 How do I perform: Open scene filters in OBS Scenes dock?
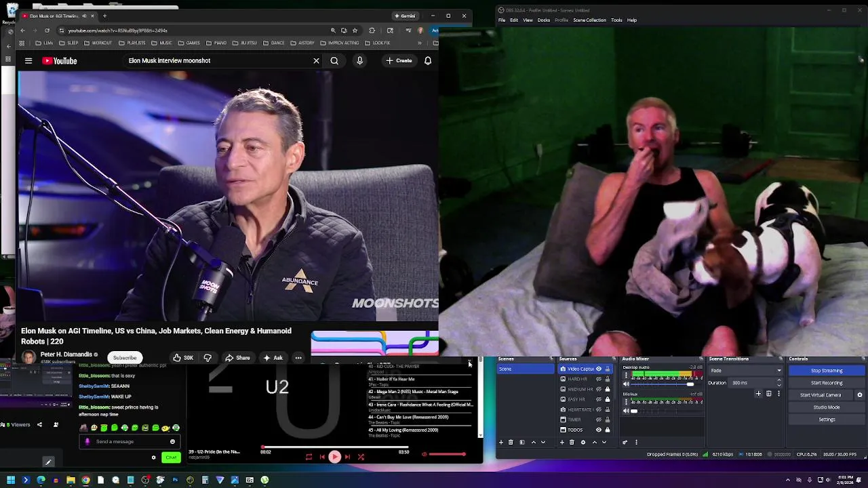point(522,442)
